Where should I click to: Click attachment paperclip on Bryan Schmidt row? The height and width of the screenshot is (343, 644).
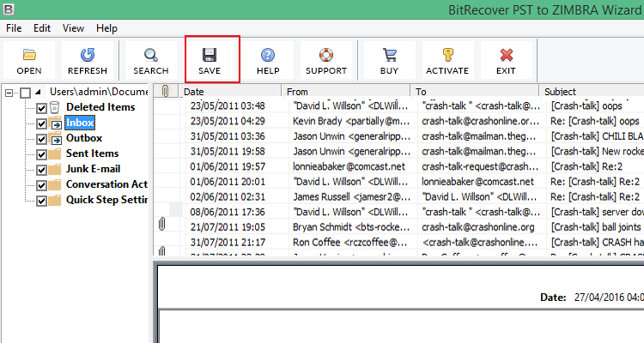tap(161, 225)
